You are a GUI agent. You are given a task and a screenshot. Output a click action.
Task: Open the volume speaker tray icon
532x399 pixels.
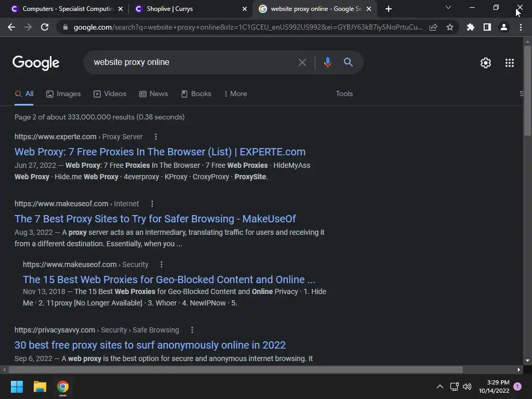(467, 387)
